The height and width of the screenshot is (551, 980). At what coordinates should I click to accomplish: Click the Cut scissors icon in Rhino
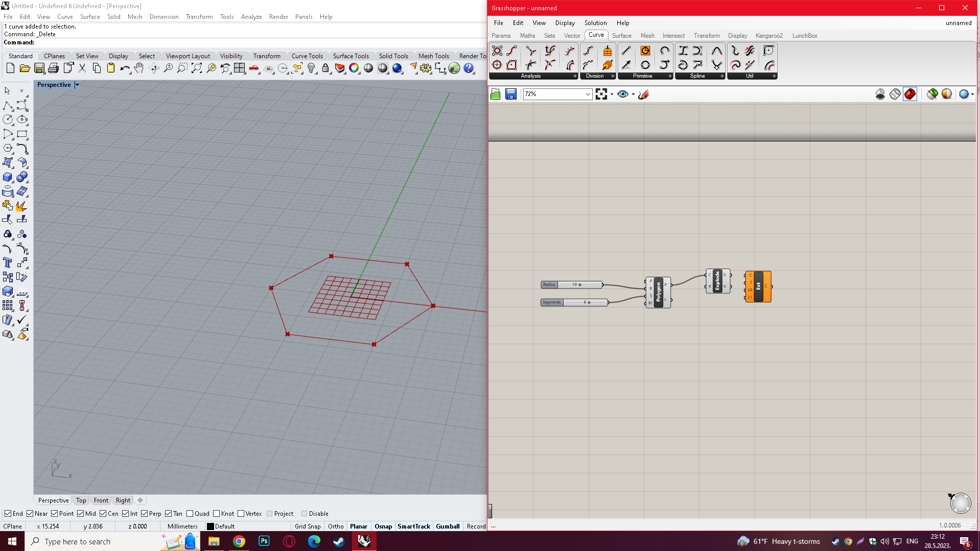(x=82, y=68)
